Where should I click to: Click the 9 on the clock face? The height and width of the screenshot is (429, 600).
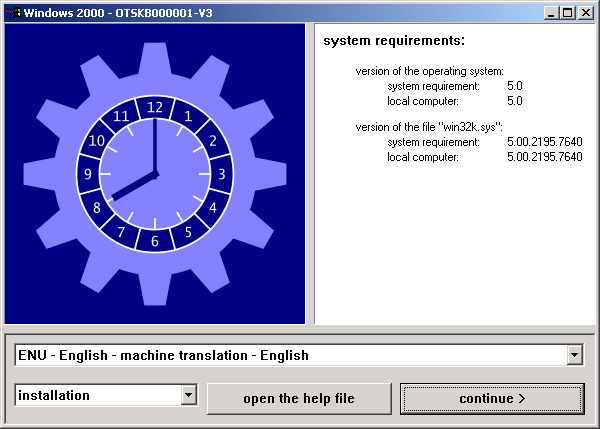(x=88, y=174)
